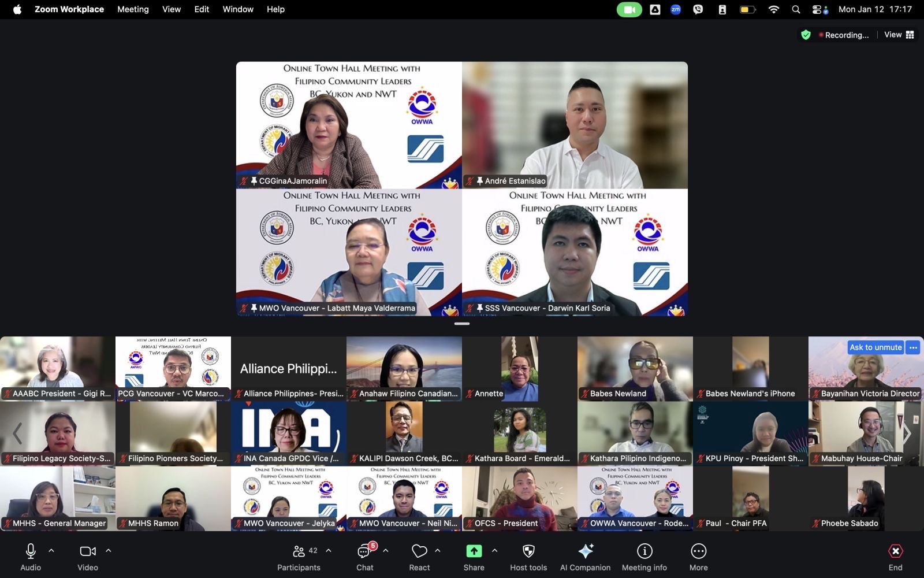Toggle the microphone Audio button
The image size is (924, 578).
pos(31,557)
